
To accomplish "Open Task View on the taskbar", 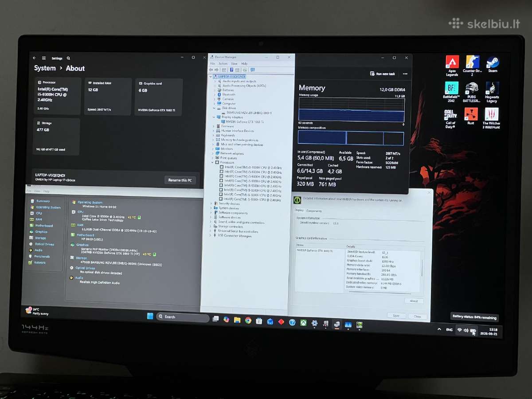I will tap(216, 319).
